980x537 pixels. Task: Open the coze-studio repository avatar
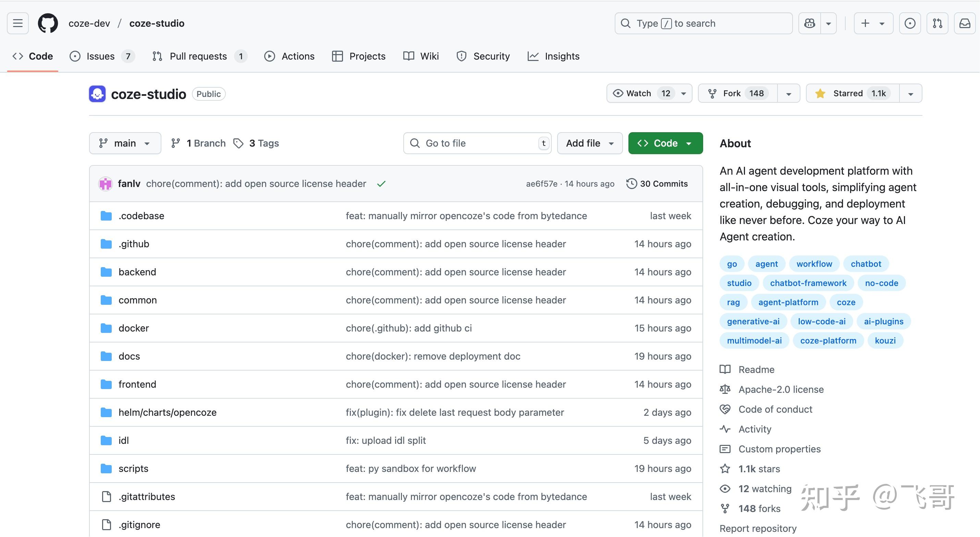pos(97,93)
